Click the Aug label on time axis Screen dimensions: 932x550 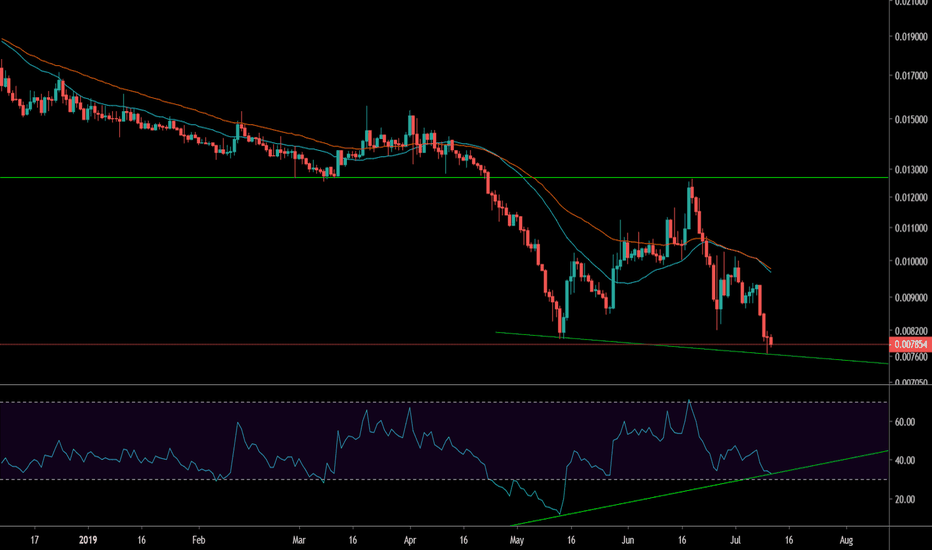point(846,540)
